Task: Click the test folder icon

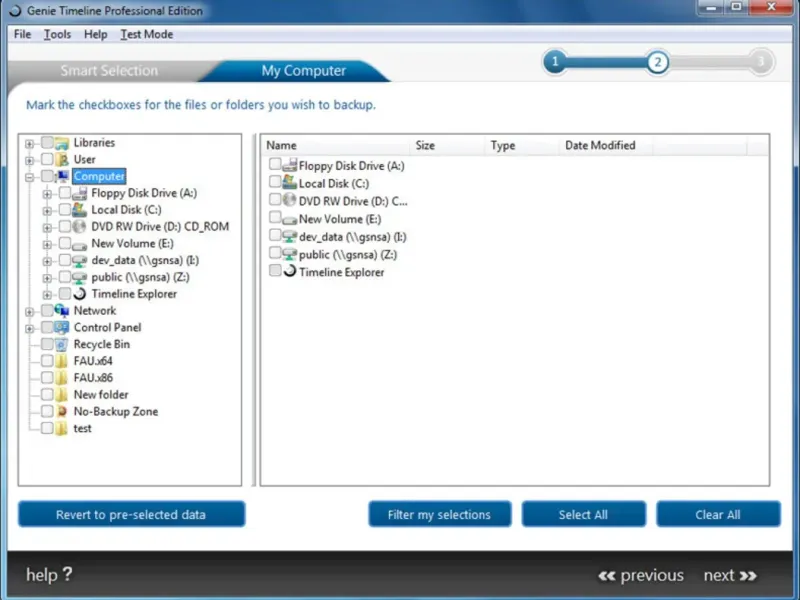Action: 62,429
